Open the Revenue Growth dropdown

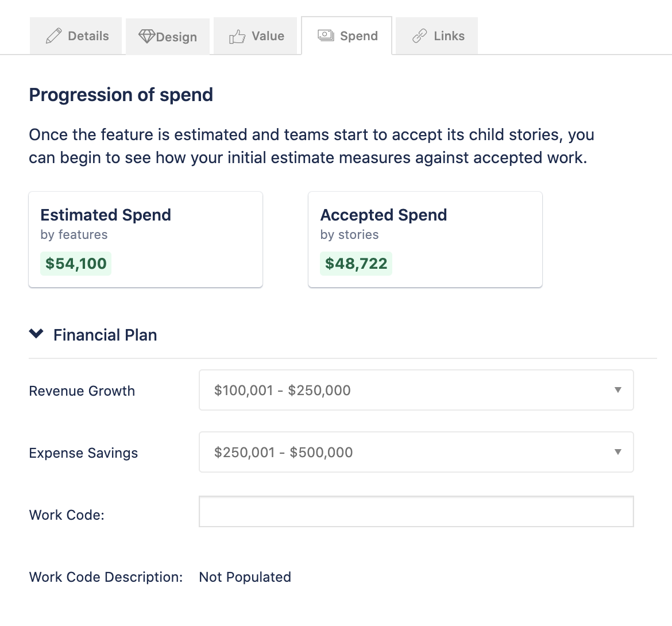[416, 390]
